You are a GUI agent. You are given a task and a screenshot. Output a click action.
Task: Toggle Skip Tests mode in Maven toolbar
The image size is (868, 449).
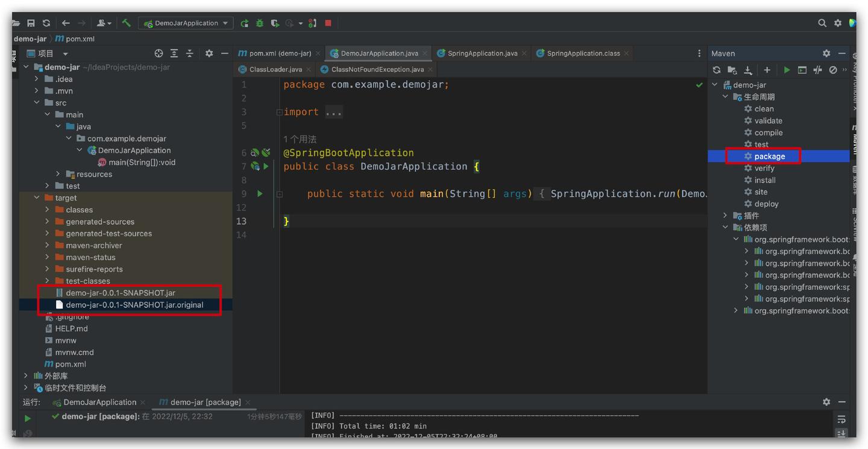click(833, 70)
